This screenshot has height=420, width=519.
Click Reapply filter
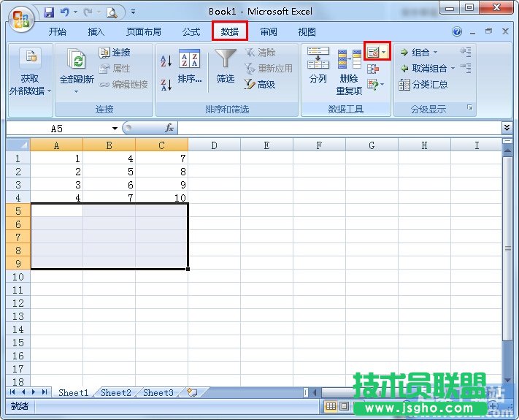coord(269,68)
